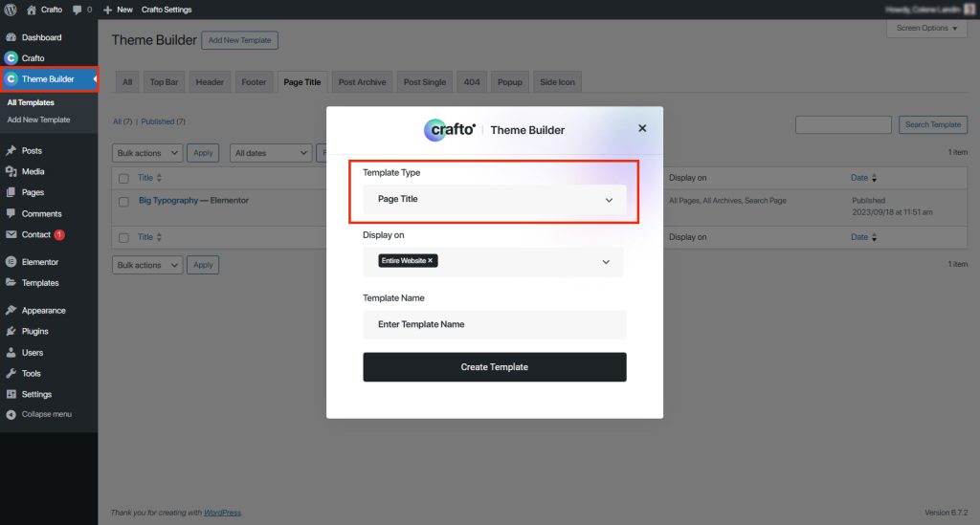Open Templates folder icon
This screenshot has height=525, width=980.
tap(11, 283)
